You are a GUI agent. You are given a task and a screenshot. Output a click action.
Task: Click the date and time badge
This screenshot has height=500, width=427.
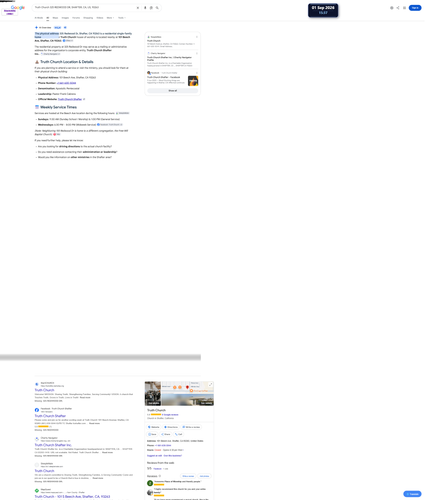323,10
